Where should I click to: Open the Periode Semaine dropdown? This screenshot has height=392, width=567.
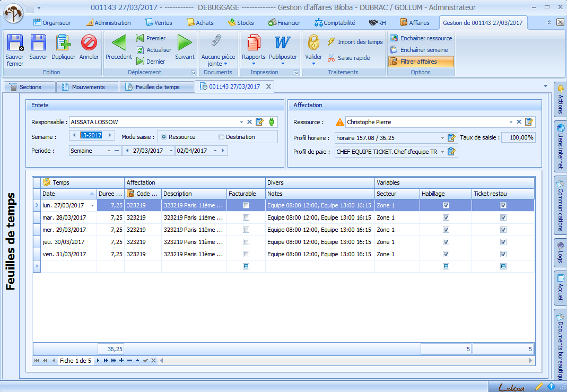(x=109, y=151)
